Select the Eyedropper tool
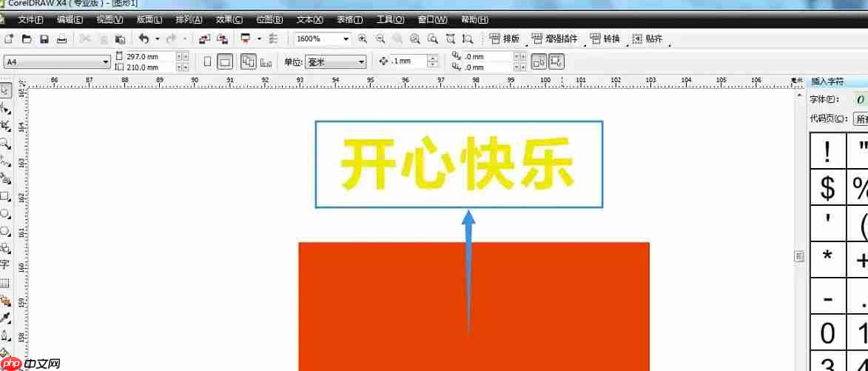Image resolution: width=868 pixels, height=371 pixels. (5, 318)
